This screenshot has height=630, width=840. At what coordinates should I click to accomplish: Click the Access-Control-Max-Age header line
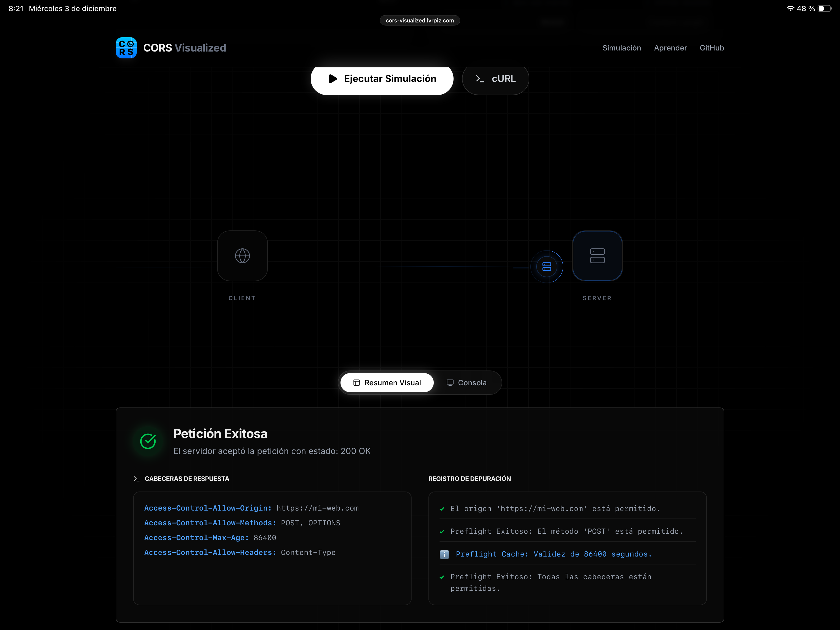pos(210,538)
